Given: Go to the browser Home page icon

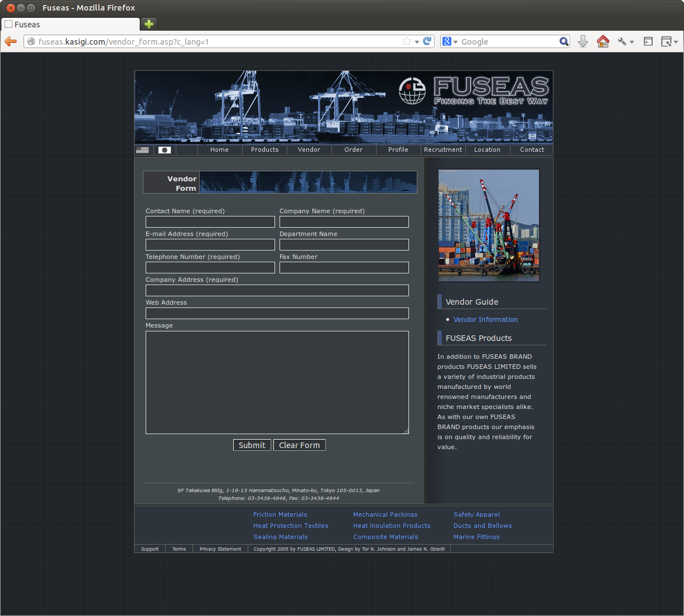Looking at the screenshot, I should point(603,42).
